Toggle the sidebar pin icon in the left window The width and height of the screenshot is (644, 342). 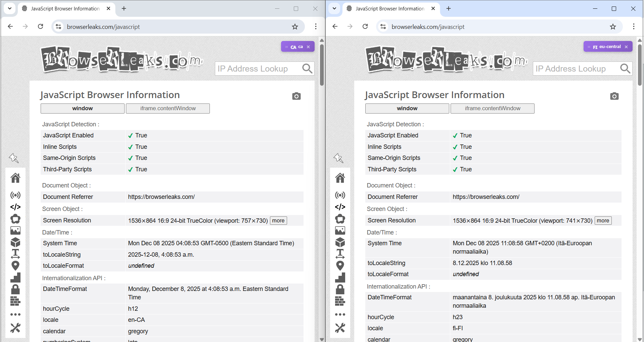pos(14,158)
